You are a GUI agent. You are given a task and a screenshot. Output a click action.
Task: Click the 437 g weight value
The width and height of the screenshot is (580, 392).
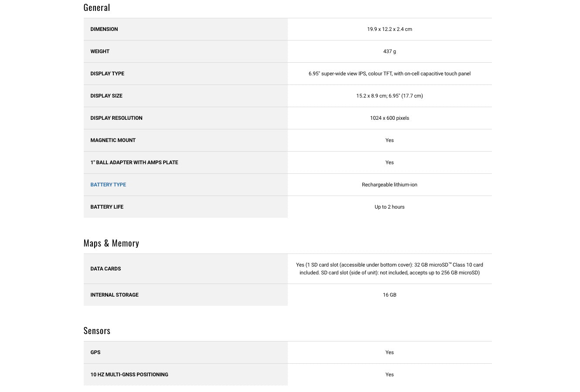click(389, 51)
